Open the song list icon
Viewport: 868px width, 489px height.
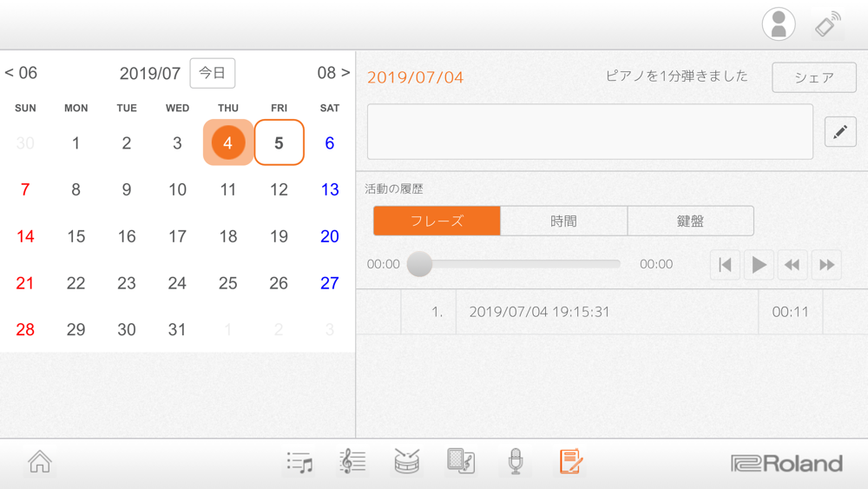300,462
